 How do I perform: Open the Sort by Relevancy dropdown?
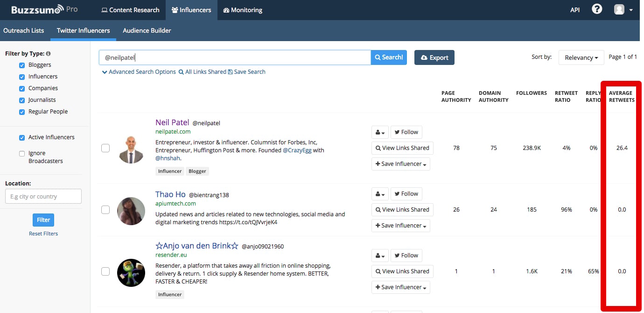pyautogui.click(x=581, y=57)
